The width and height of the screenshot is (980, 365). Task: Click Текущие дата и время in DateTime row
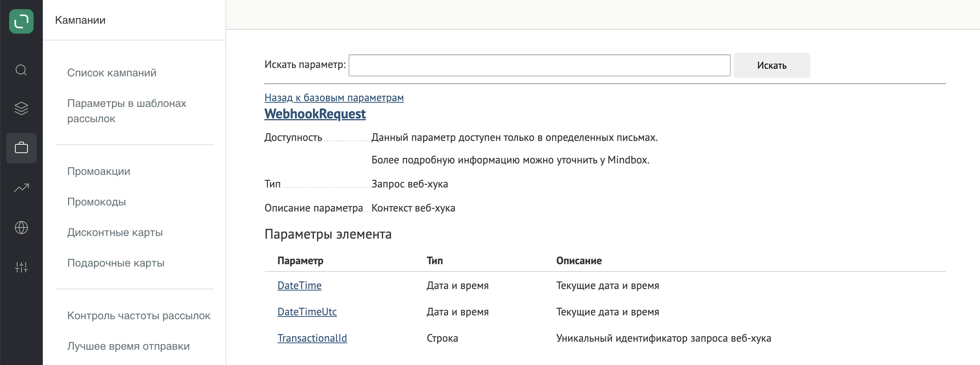click(607, 286)
